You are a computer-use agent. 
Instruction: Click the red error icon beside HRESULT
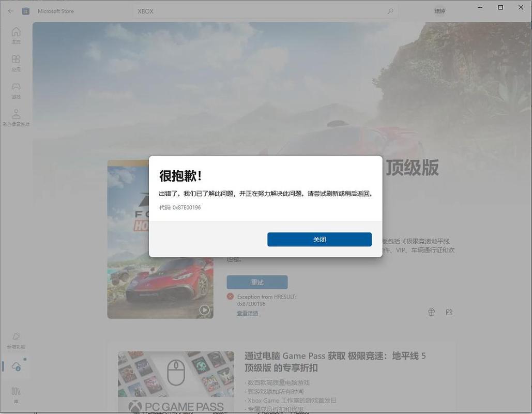click(x=230, y=297)
